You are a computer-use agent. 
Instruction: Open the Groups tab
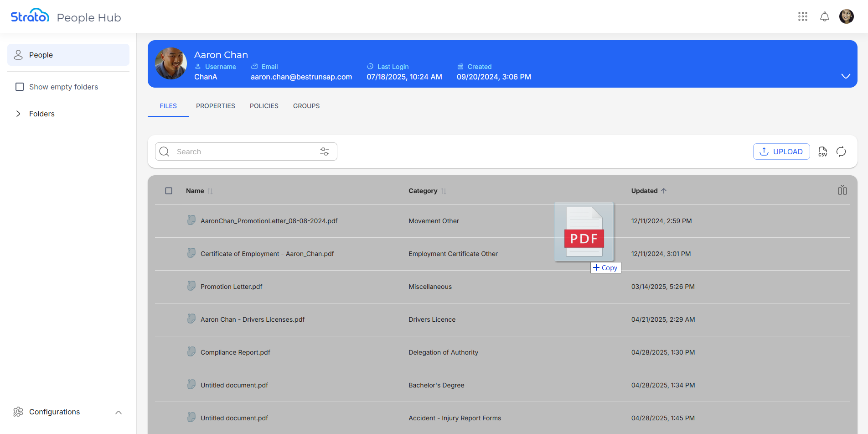coord(306,106)
